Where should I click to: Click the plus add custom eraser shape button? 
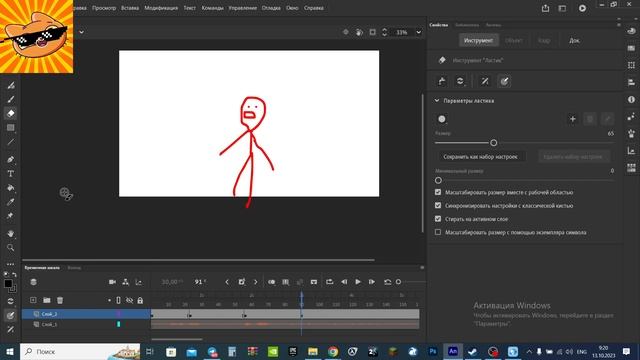(x=573, y=119)
